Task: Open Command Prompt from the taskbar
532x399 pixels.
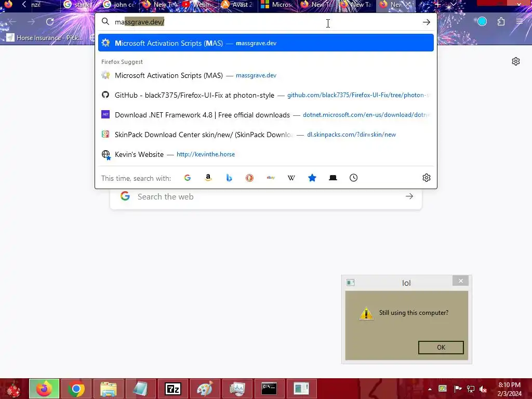Action: pos(269,389)
